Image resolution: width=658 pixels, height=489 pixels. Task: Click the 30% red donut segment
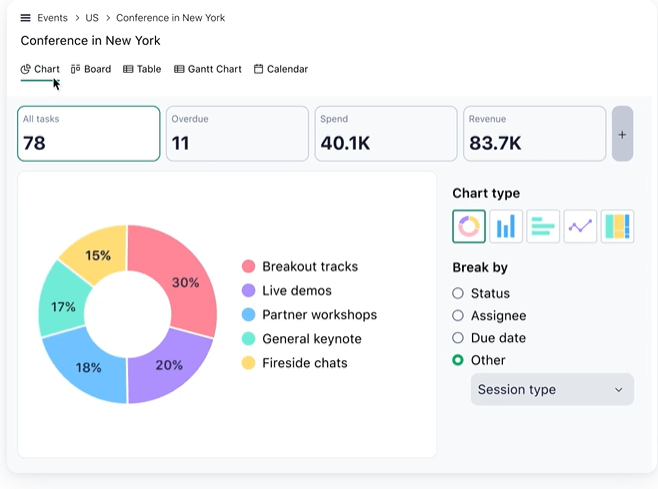click(x=185, y=282)
